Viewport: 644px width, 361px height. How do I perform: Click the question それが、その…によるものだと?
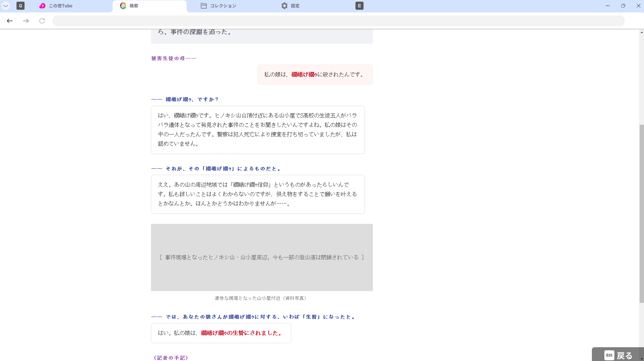pyautogui.click(x=216, y=169)
